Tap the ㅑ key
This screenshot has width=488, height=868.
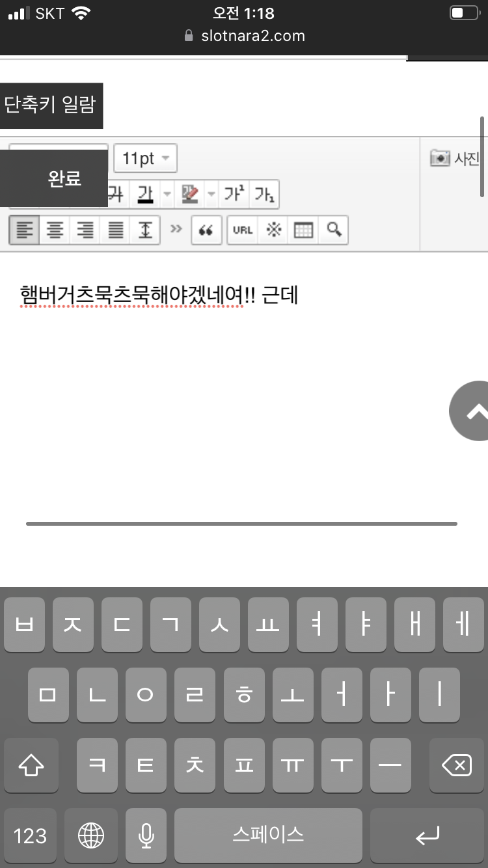click(x=366, y=625)
